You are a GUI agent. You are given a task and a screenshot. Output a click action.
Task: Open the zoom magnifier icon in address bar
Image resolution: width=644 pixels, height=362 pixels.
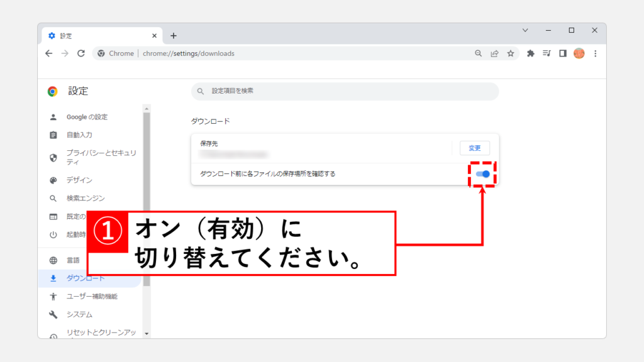479,53
